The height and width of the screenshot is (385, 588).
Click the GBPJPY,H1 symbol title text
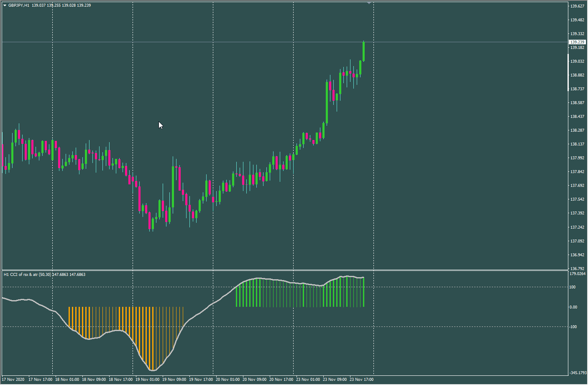point(19,5)
